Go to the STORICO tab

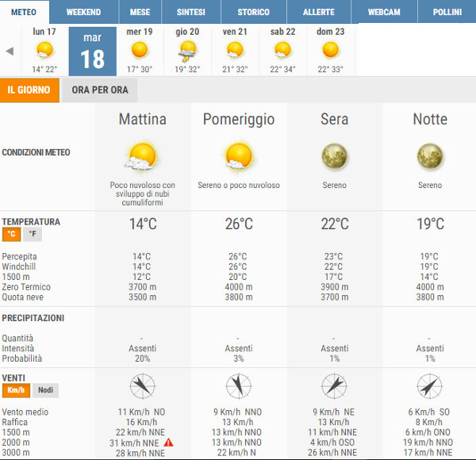point(254,12)
